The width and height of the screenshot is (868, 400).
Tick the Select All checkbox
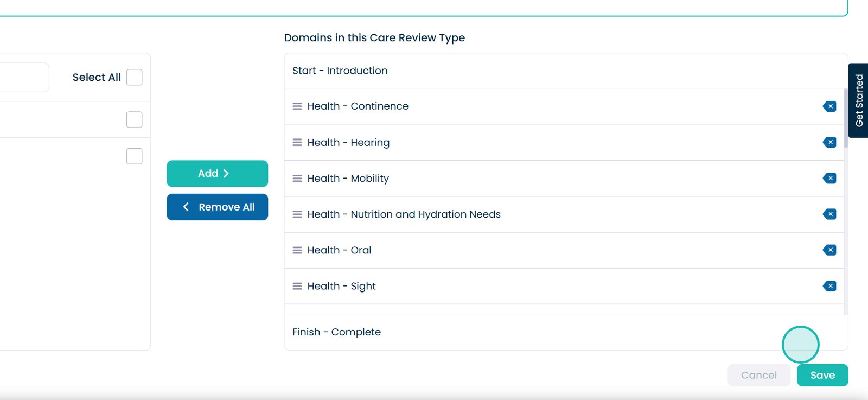point(134,78)
